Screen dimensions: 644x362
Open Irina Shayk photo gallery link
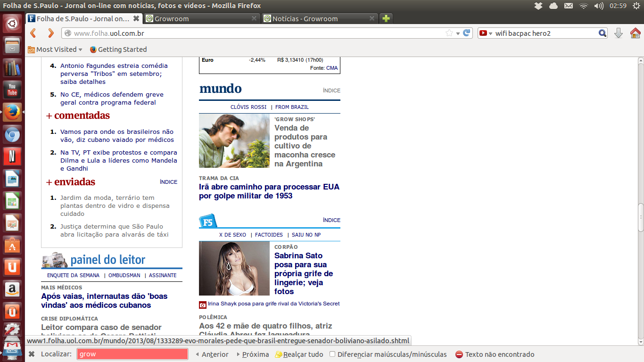click(x=273, y=304)
